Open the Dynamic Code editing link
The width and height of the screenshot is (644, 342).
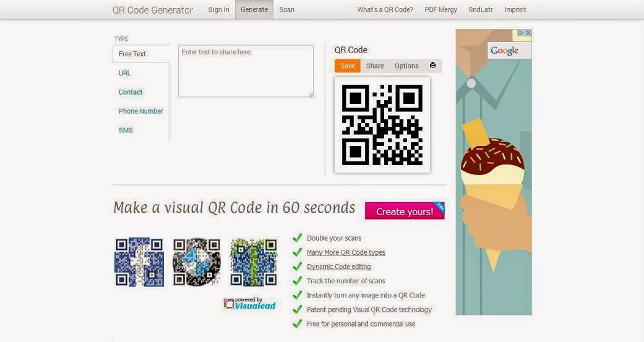pyautogui.click(x=339, y=267)
